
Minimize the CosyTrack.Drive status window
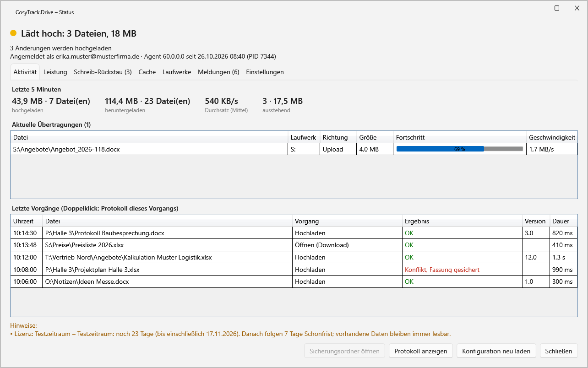point(536,8)
